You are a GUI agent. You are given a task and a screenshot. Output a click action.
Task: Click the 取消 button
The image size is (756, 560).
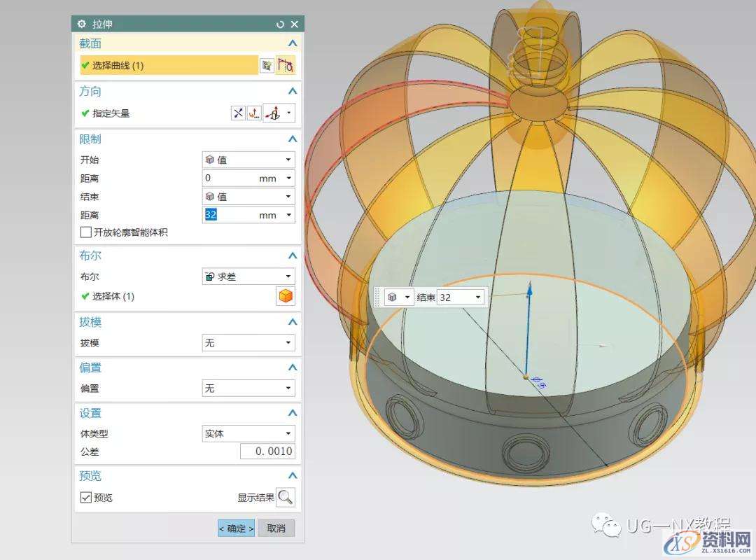tap(276, 528)
